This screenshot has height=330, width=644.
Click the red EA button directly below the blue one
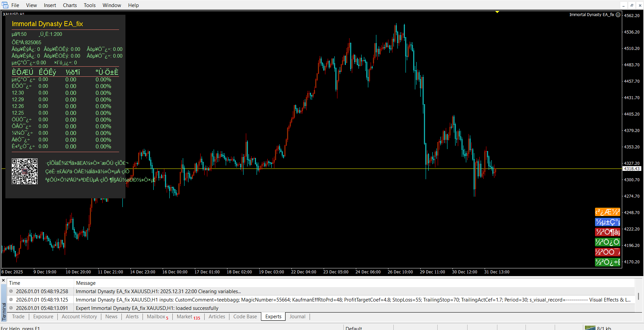pos(607,232)
